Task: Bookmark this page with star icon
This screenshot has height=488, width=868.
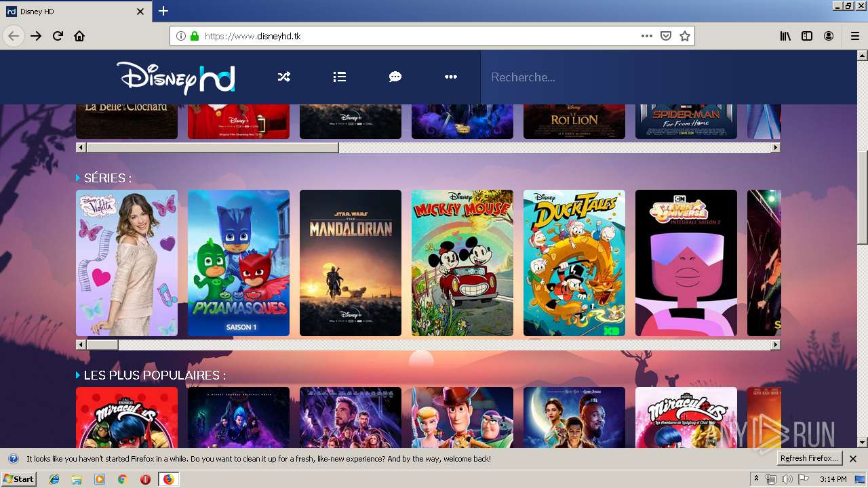Action: 685,36
